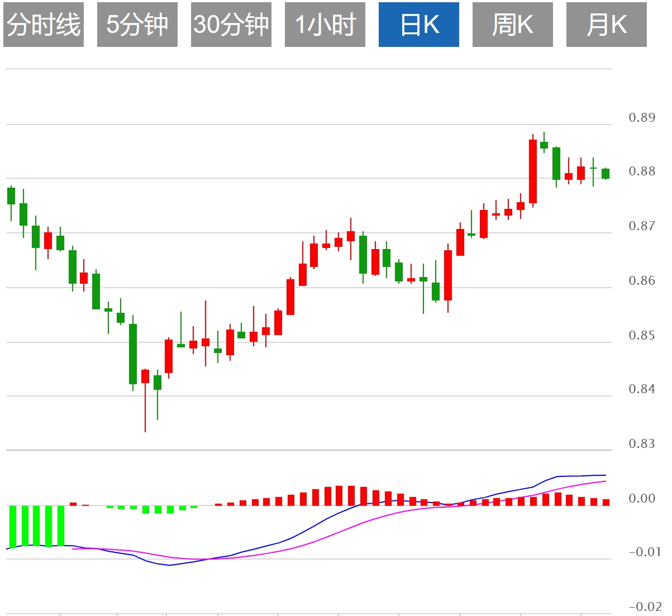The width and height of the screenshot is (672, 616).
Task: Click the right end of the magenta signal line
Action: click(x=605, y=481)
